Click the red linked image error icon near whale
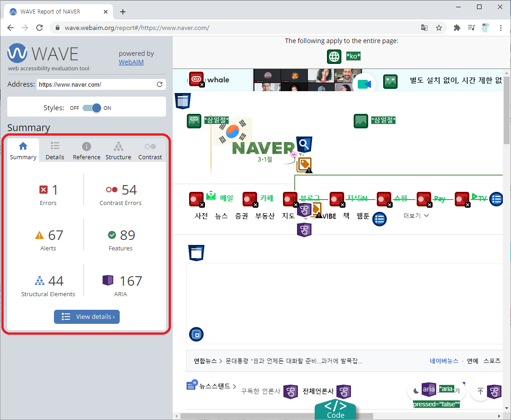 [196, 79]
